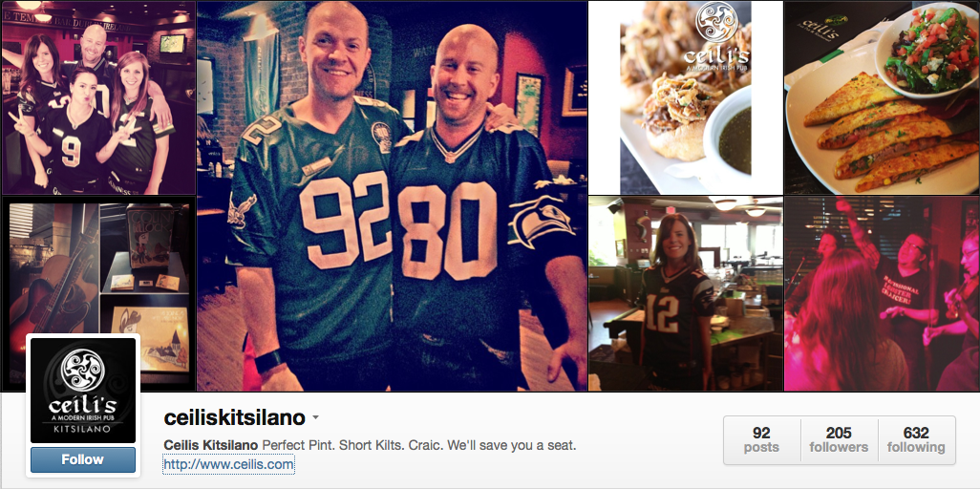This screenshot has width=980, height=489.
Task: Click the ceiliskitsilano username heading
Action: coord(234,417)
